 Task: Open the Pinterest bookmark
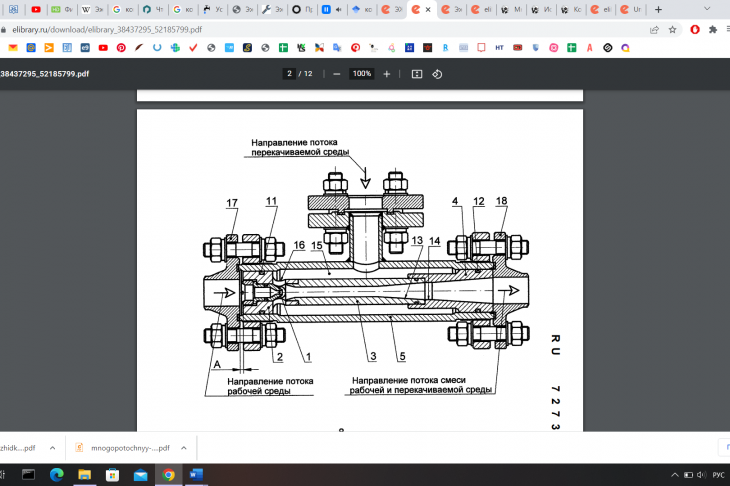pos(121,47)
